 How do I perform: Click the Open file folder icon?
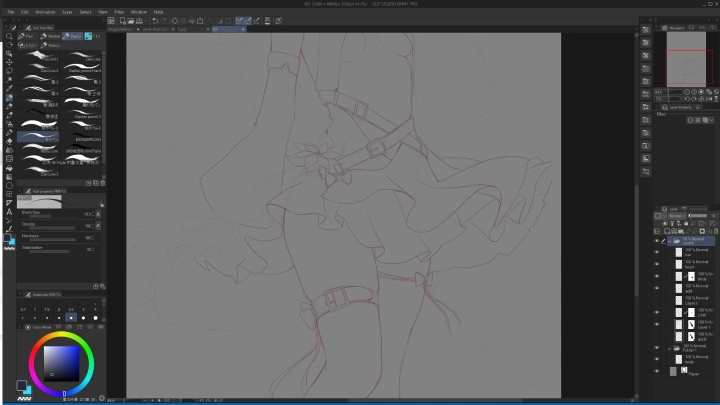131,21
